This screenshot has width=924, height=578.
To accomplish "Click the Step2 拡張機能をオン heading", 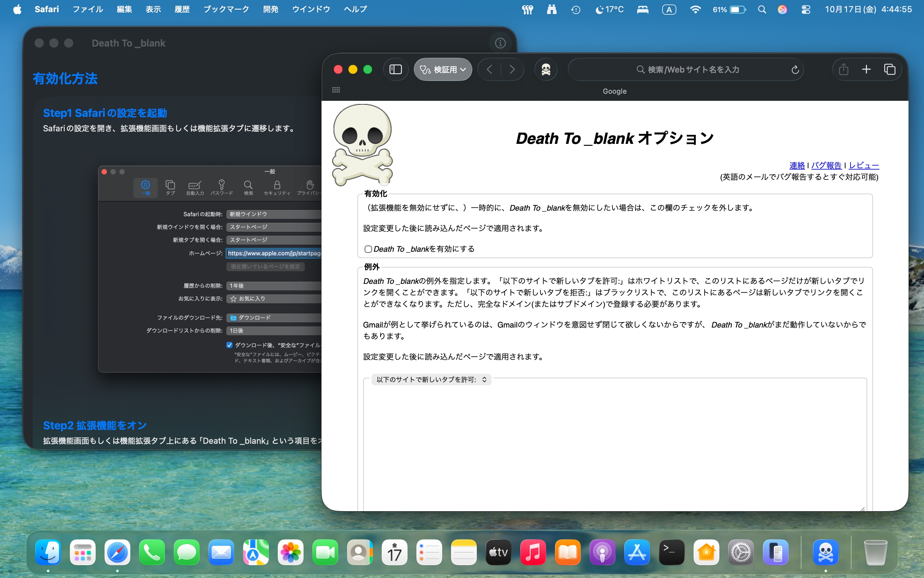I will tap(95, 425).
